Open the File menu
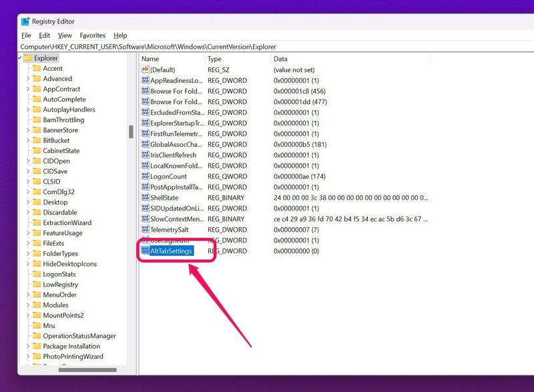The width and height of the screenshot is (534, 392). pyautogui.click(x=26, y=35)
